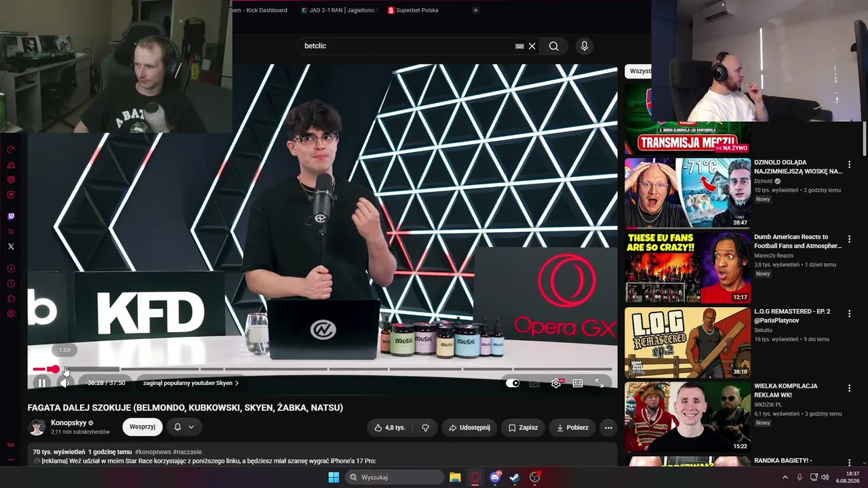Screen dimensions: 868x488
Task: Switch to theater mode view
Action: [578, 383]
